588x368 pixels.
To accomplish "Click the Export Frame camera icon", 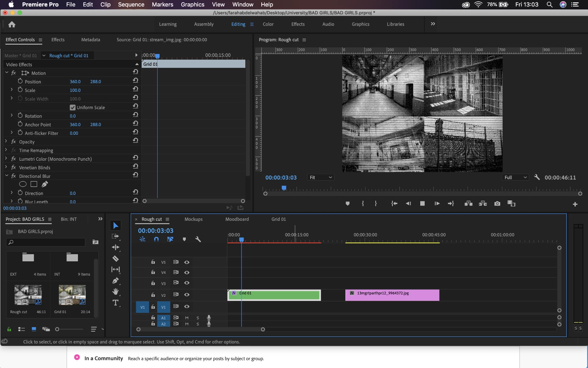I will (497, 203).
